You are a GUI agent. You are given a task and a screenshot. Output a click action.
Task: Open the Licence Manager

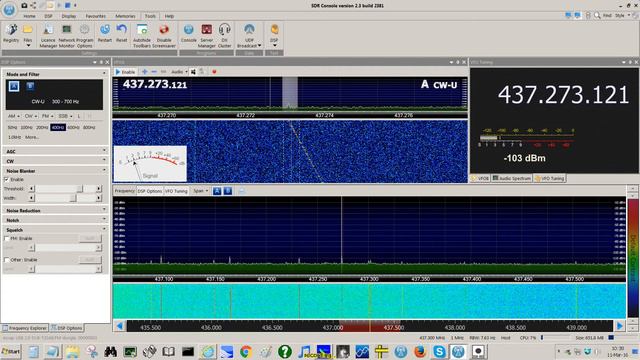point(48,36)
